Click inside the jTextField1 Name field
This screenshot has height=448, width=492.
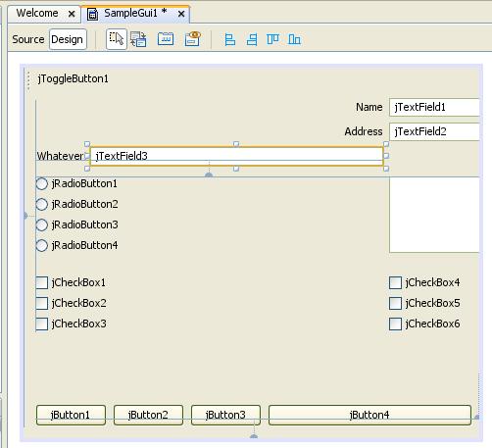click(434, 107)
